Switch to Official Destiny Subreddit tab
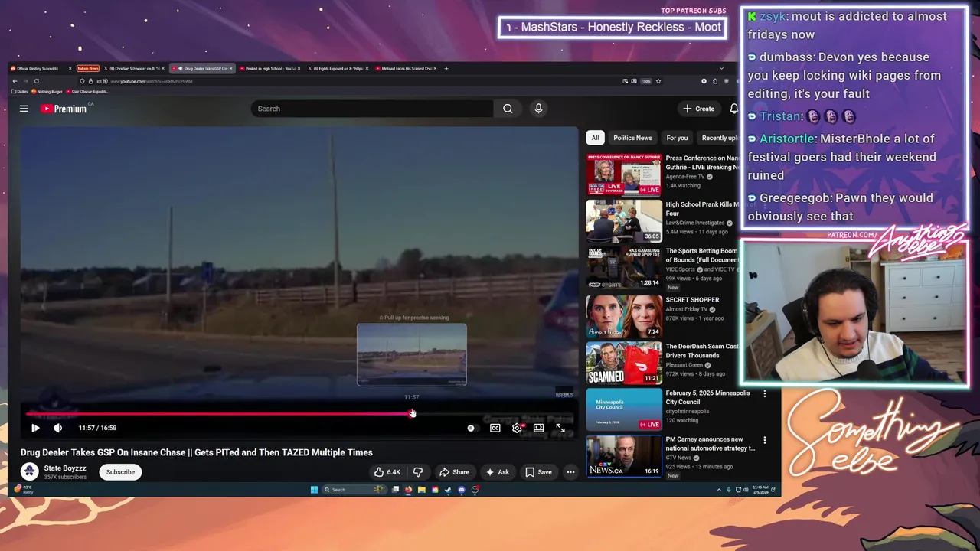 point(39,68)
